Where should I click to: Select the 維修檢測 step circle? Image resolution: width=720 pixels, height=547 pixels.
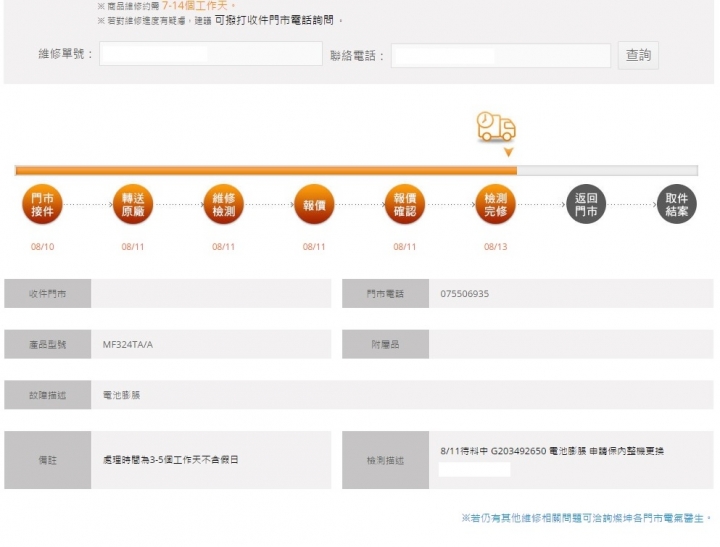point(224,204)
